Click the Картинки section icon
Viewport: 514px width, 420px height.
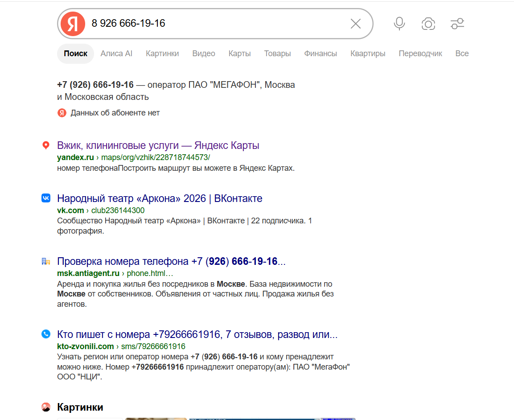(46, 407)
